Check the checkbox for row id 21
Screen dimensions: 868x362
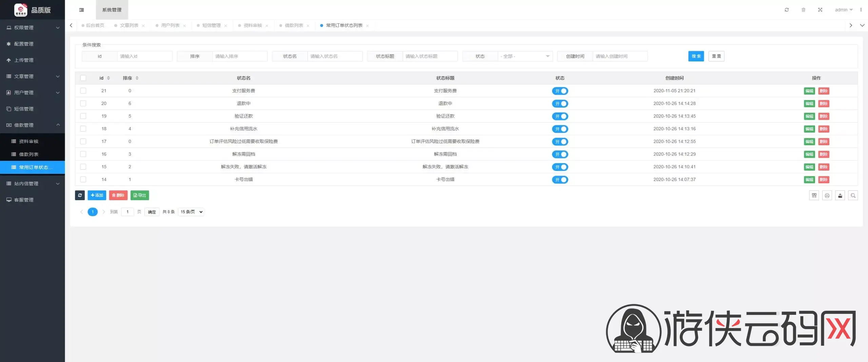[83, 91]
